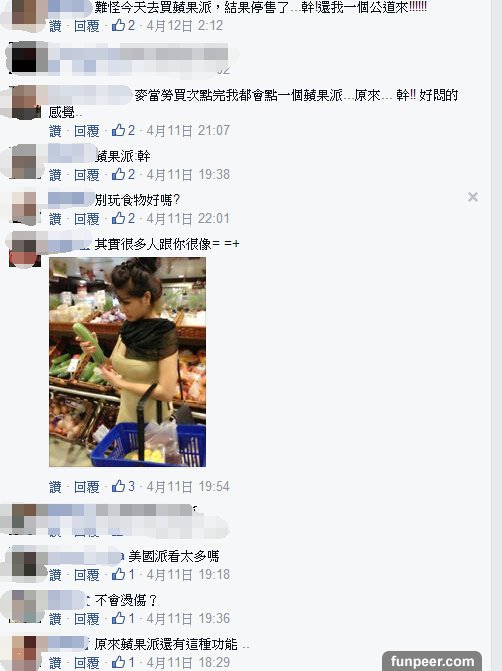Reply to 別玩食物好嗎 comment via 回覆
502x671 pixels.
pos(86,219)
